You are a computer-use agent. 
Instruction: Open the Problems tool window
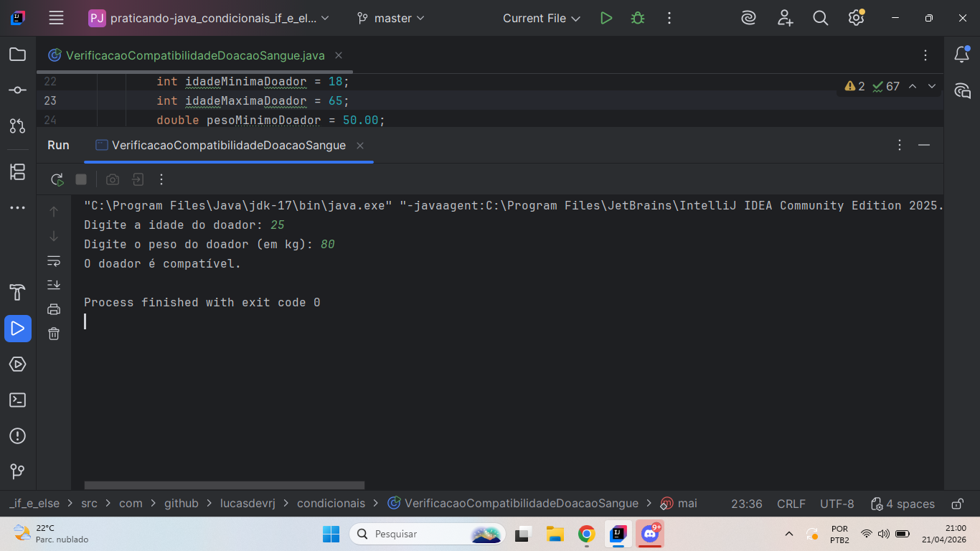pyautogui.click(x=18, y=436)
